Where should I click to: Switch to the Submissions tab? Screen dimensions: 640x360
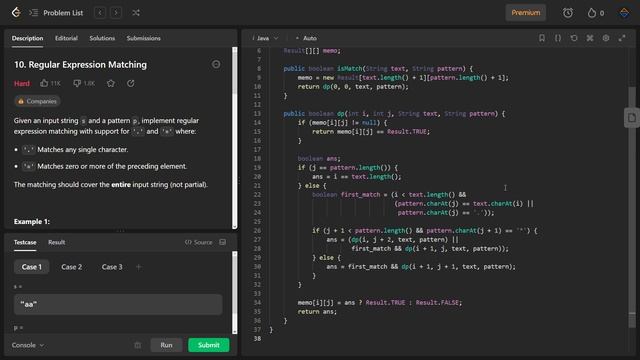pos(143,38)
